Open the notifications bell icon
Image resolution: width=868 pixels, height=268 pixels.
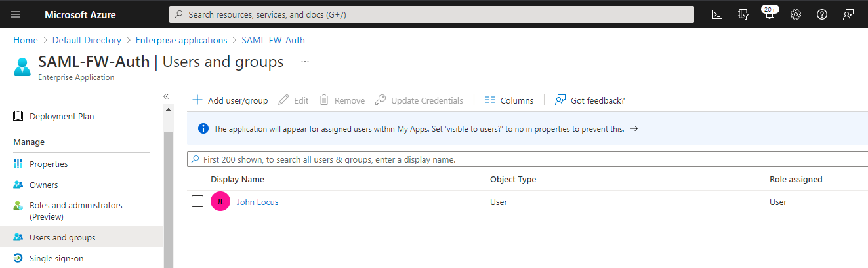(x=769, y=14)
